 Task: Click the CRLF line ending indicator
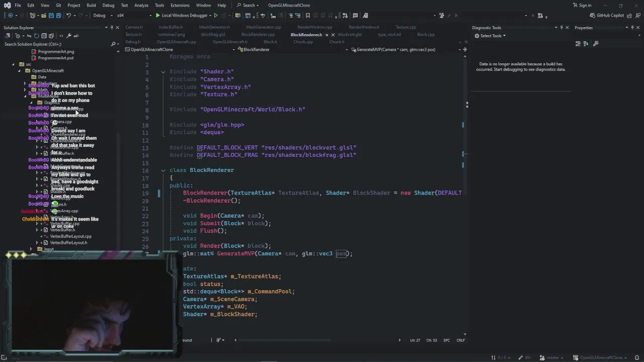point(460,340)
